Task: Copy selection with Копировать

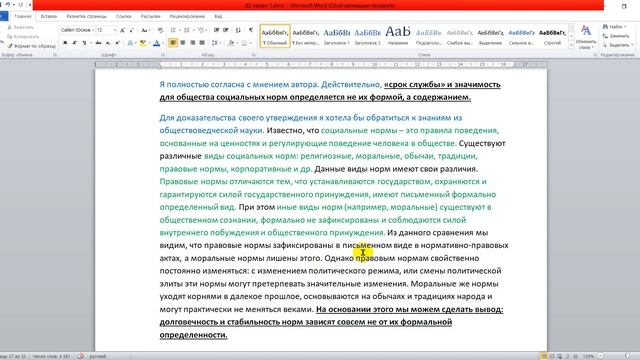Action: tap(23, 37)
